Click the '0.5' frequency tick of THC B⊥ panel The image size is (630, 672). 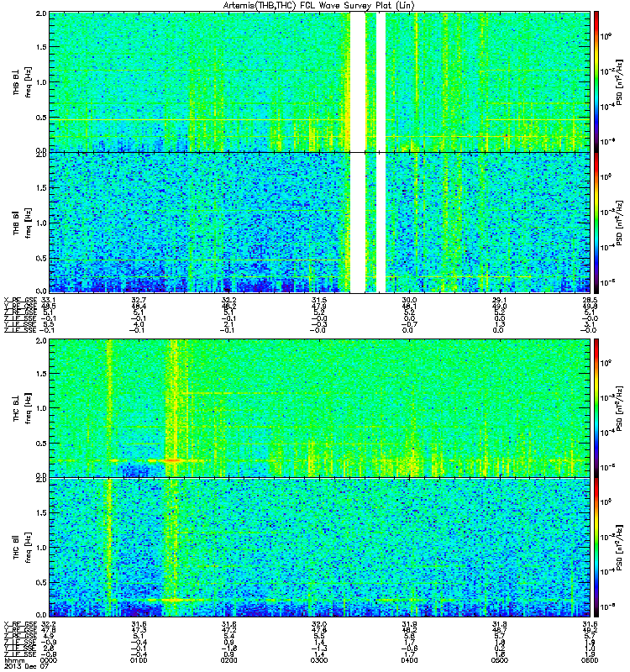pyautogui.click(x=41, y=444)
